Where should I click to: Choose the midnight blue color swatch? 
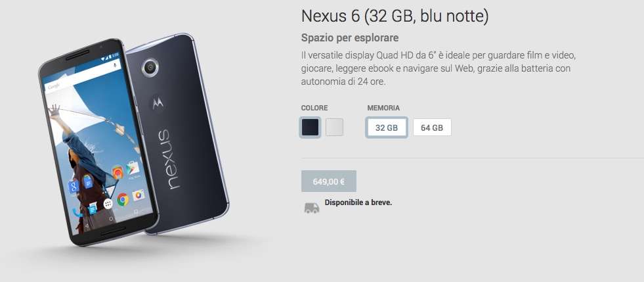[x=310, y=128]
